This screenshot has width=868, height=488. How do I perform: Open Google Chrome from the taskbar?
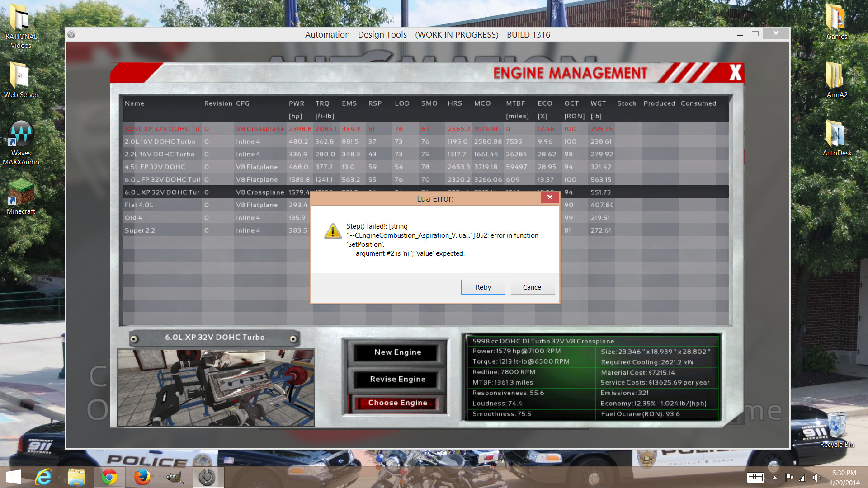click(x=109, y=477)
